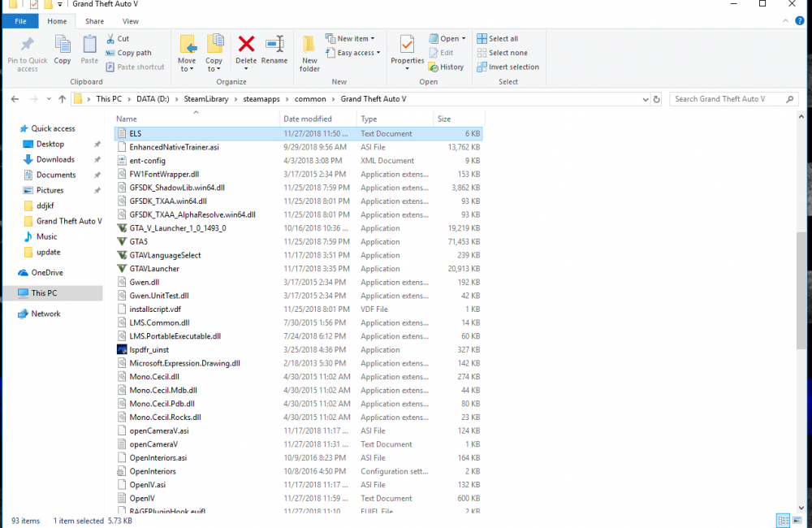Image resolution: width=812 pixels, height=528 pixels.
Task: Select the GTA5 application file
Action: pos(298,242)
